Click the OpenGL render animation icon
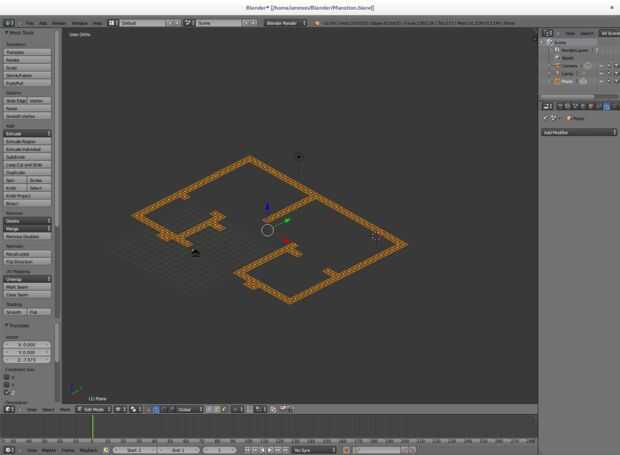 pos(283,409)
